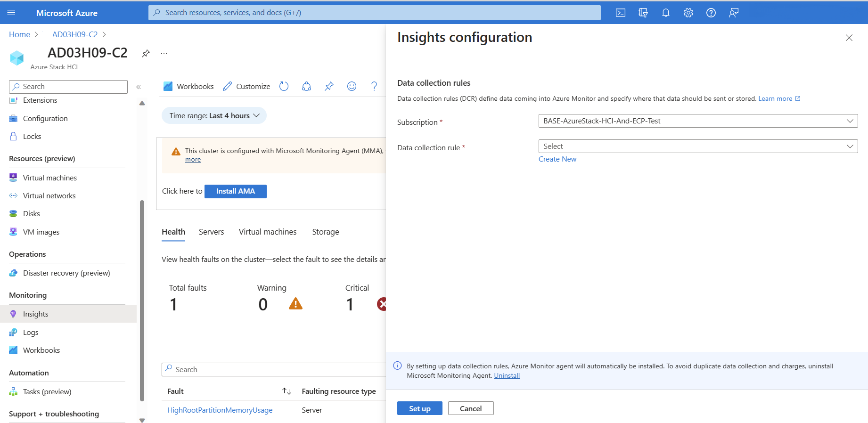Select Logs in the Monitoring menu
This screenshot has width=868, height=423.
(31, 333)
